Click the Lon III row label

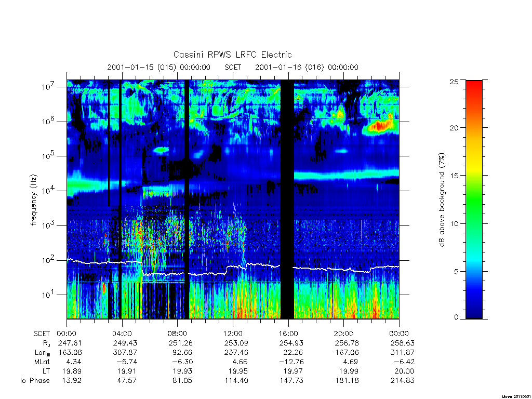coord(43,353)
